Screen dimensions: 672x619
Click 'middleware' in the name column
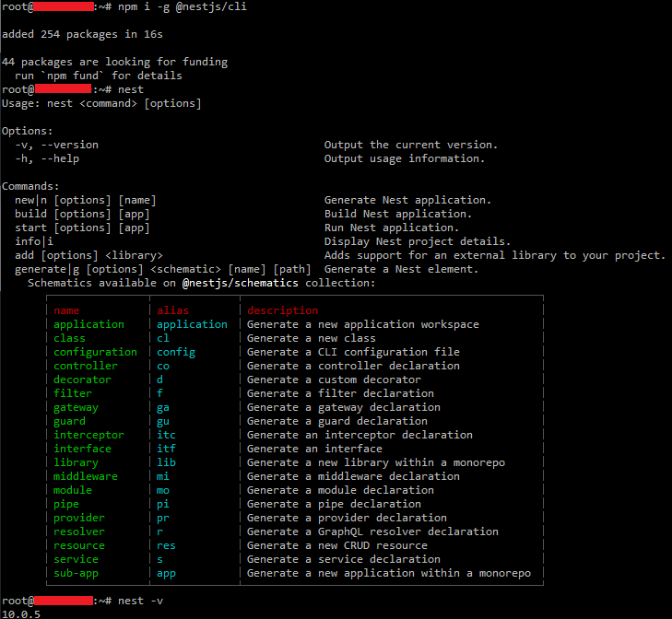coord(86,476)
